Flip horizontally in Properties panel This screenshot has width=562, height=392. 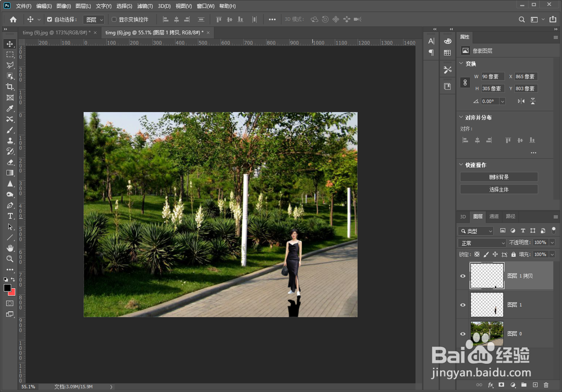coord(521,101)
